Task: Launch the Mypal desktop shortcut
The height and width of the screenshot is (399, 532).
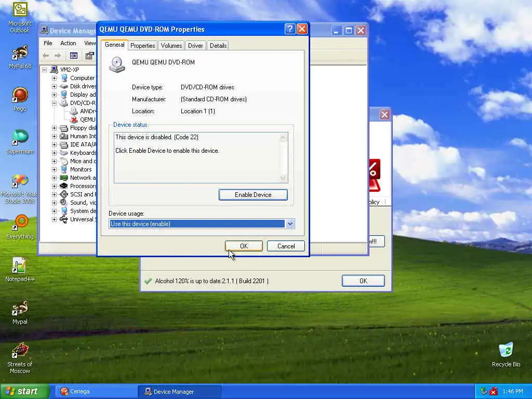Action: [20, 312]
